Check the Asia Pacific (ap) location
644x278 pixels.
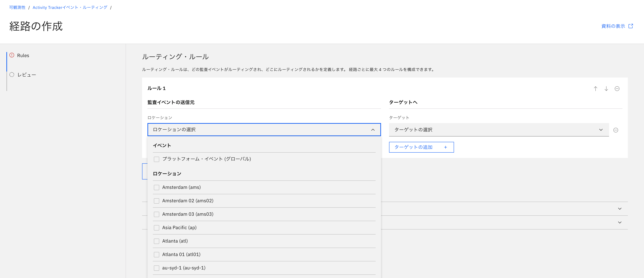157,228
